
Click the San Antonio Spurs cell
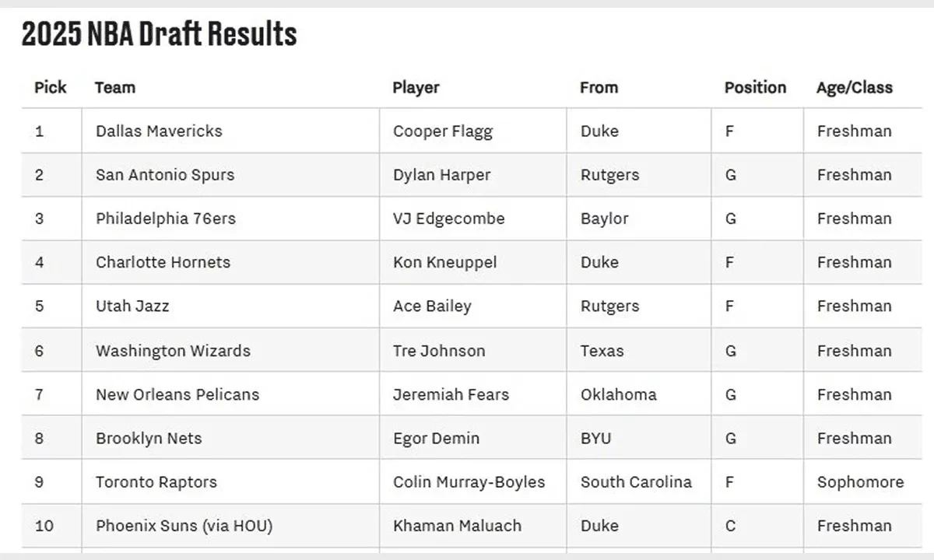(x=165, y=175)
